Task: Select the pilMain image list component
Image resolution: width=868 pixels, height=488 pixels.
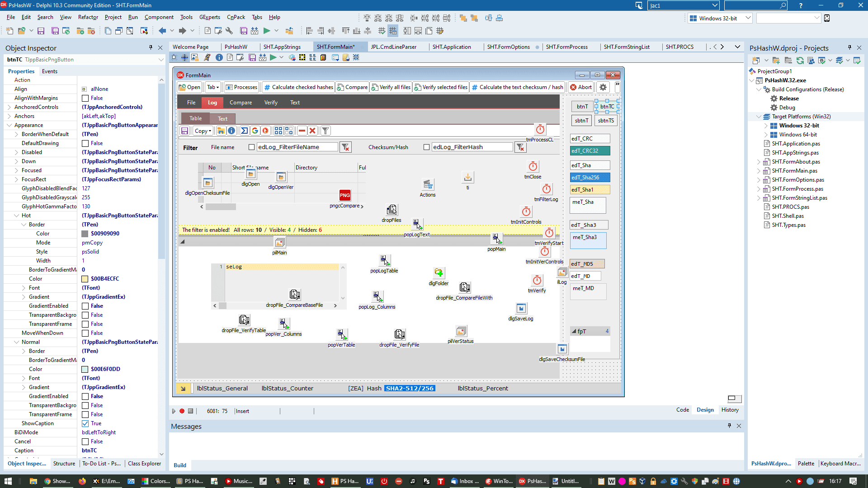Action: (279, 242)
